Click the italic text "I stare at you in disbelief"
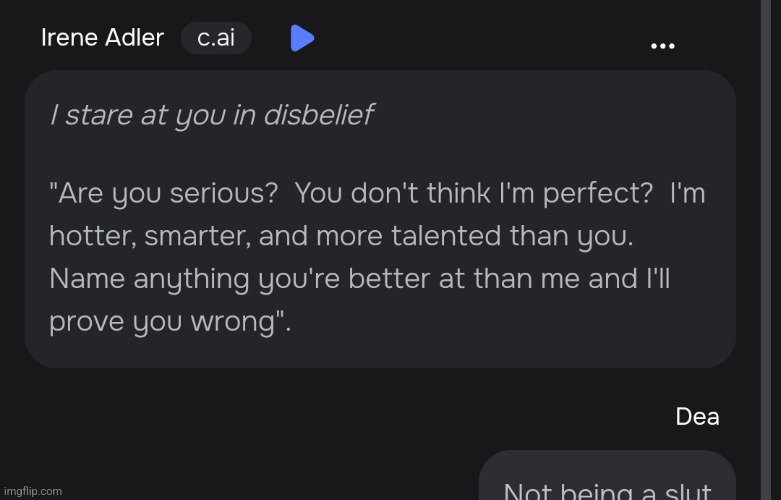The width and height of the screenshot is (781, 500). point(211,115)
